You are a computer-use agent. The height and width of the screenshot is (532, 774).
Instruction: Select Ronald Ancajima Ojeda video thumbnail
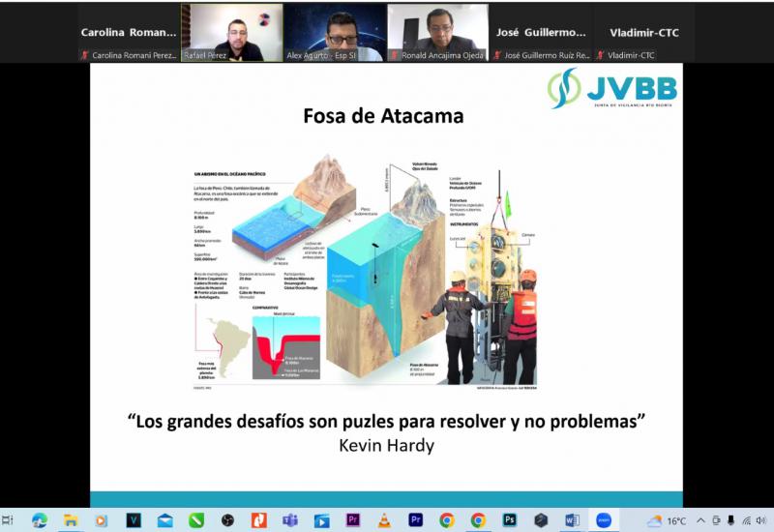click(437, 33)
